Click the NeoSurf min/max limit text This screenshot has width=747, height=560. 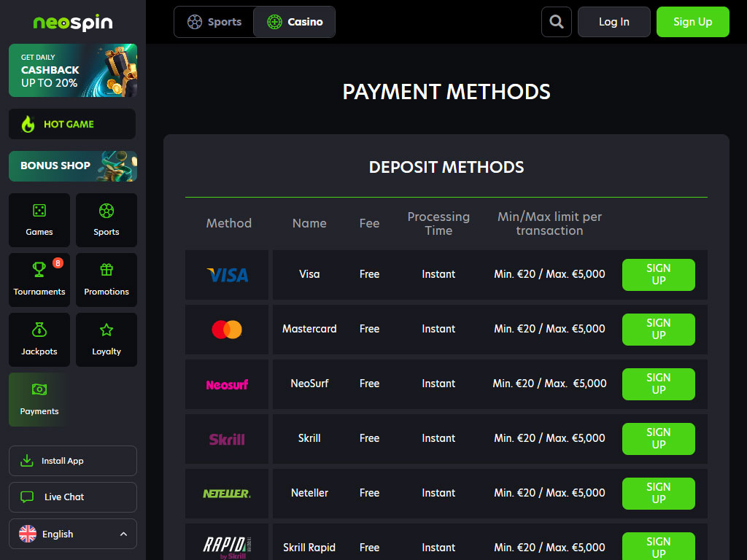(550, 384)
